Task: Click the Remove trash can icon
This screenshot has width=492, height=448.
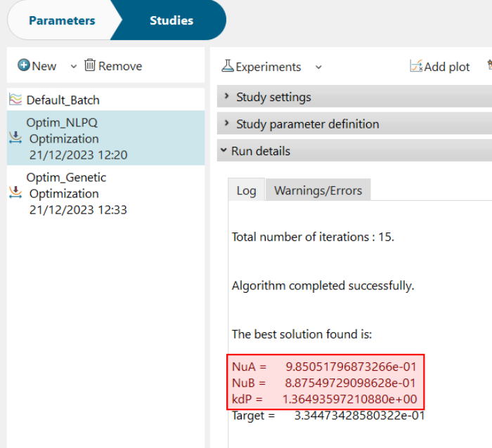Action: click(x=90, y=66)
